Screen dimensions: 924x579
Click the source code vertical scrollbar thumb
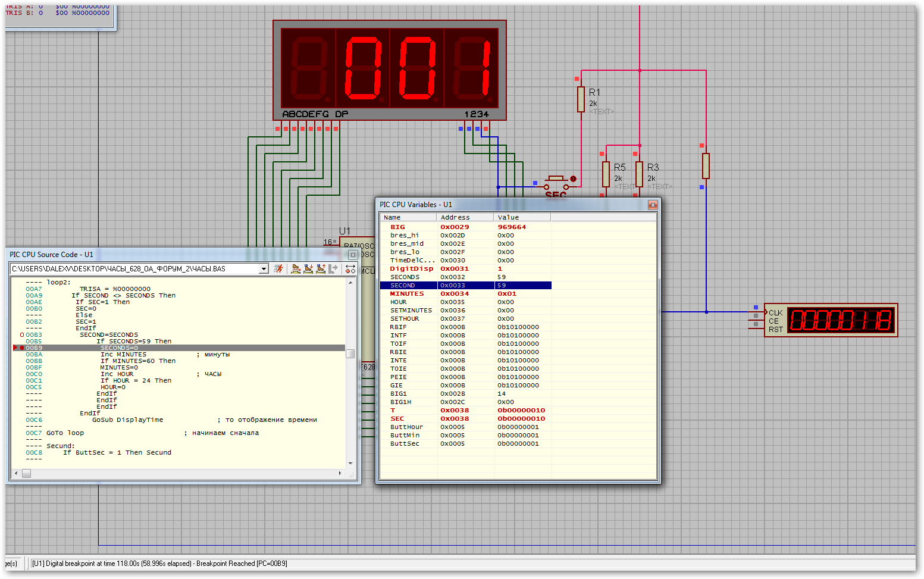click(x=350, y=353)
